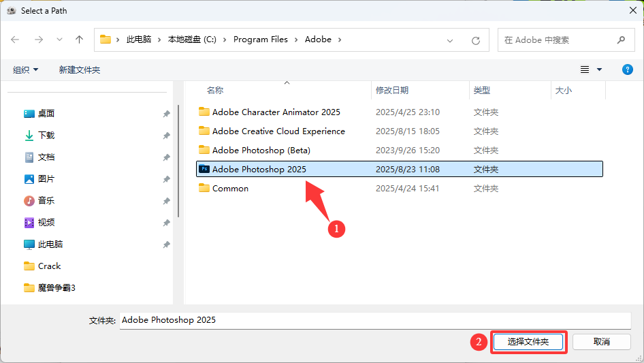Sort by 名称 column header
This screenshot has height=363, width=644.
pyautogui.click(x=215, y=90)
